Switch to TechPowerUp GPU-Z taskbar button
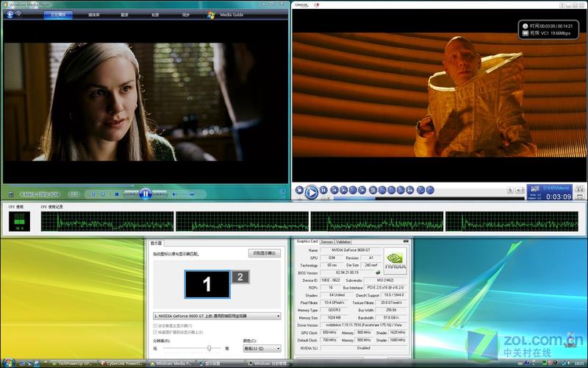Screen dimensions: 588x368 click(72, 364)
